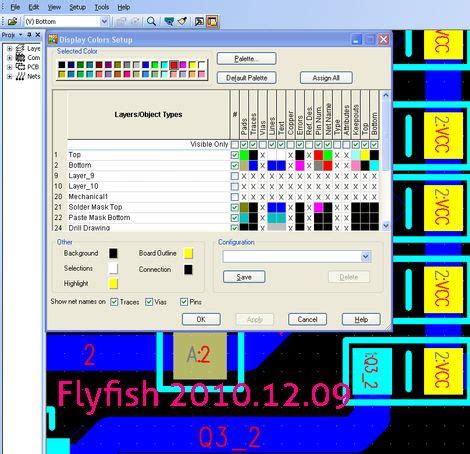
Task: Click the Board Outline color swatch
Action: tap(188, 253)
